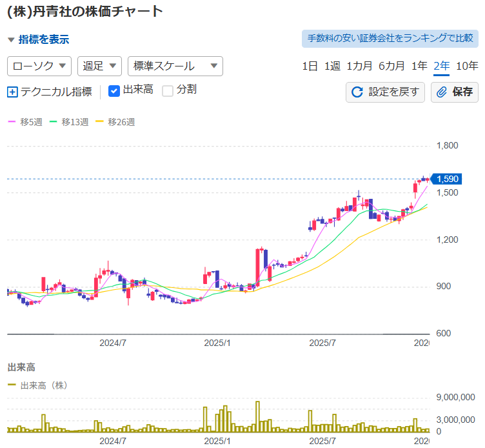Uncheck the 出来高 checkbox
This screenshot has height=448, width=485.
click(x=114, y=91)
